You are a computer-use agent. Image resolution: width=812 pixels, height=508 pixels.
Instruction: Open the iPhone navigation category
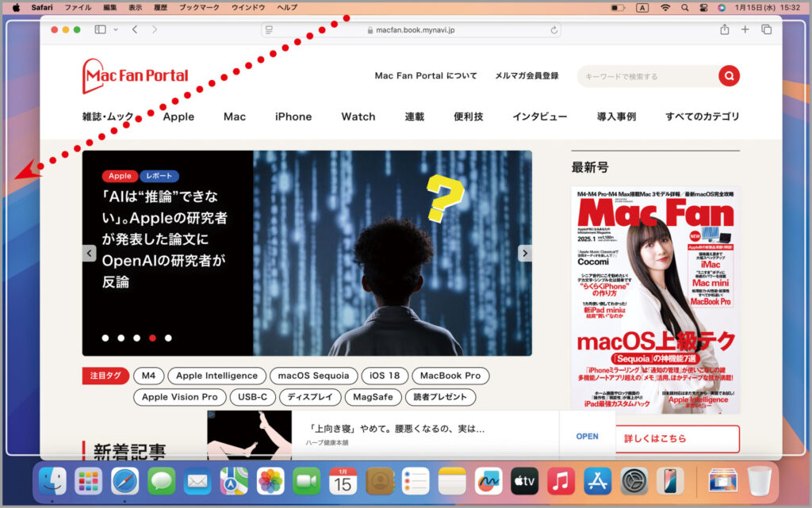[293, 116]
